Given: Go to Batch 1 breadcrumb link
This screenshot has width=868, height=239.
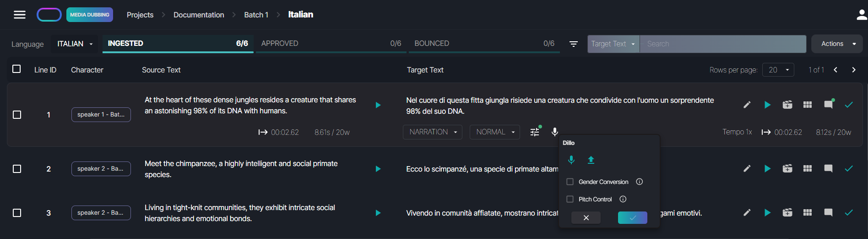Looking at the screenshot, I should coord(256,15).
